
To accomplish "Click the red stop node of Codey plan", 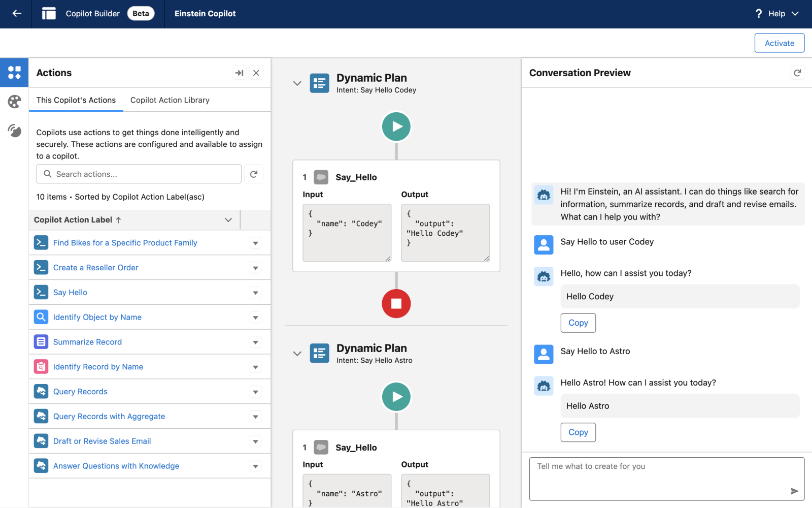I will point(396,303).
